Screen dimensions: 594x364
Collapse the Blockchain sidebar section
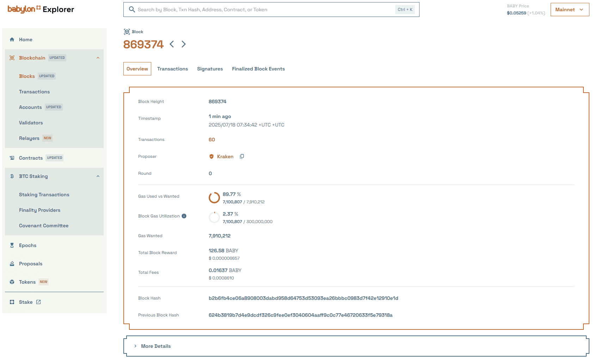point(98,58)
